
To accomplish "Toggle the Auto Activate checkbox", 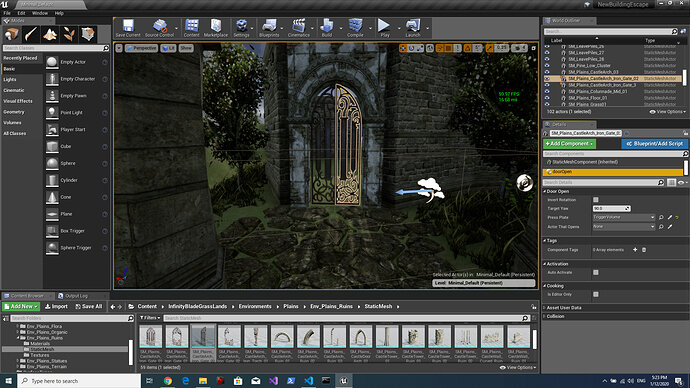I will (596, 273).
